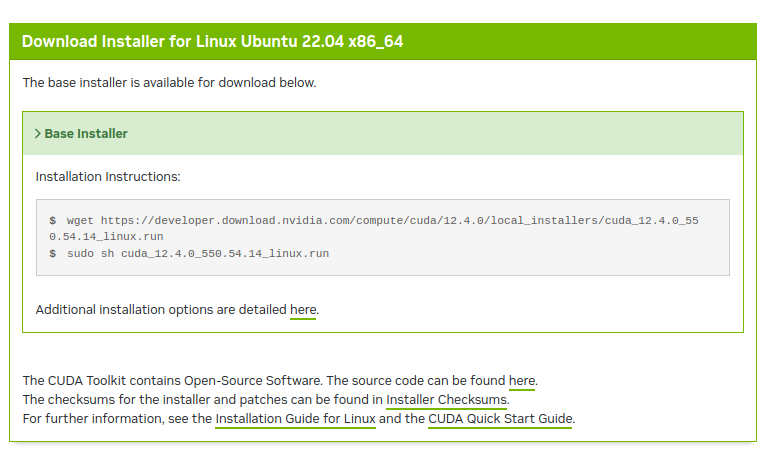The height and width of the screenshot is (452, 776).
Task: Click the dollar prompt before sudo
Action: tap(53, 254)
